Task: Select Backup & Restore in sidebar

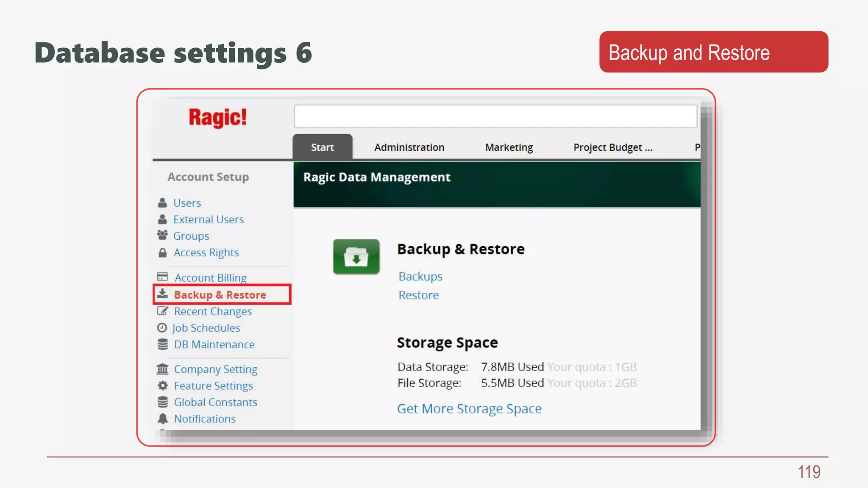Action: point(220,294)
